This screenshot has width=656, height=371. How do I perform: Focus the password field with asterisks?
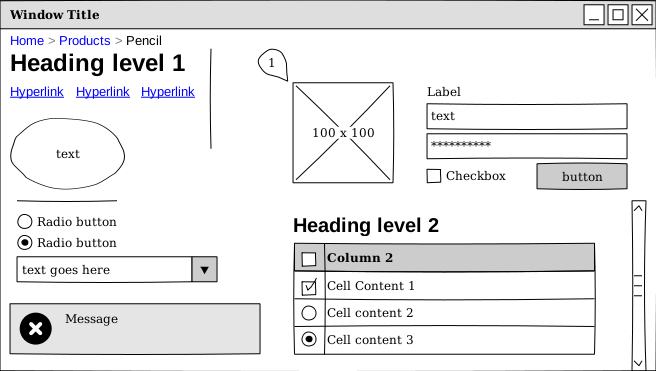coord(527,146)
